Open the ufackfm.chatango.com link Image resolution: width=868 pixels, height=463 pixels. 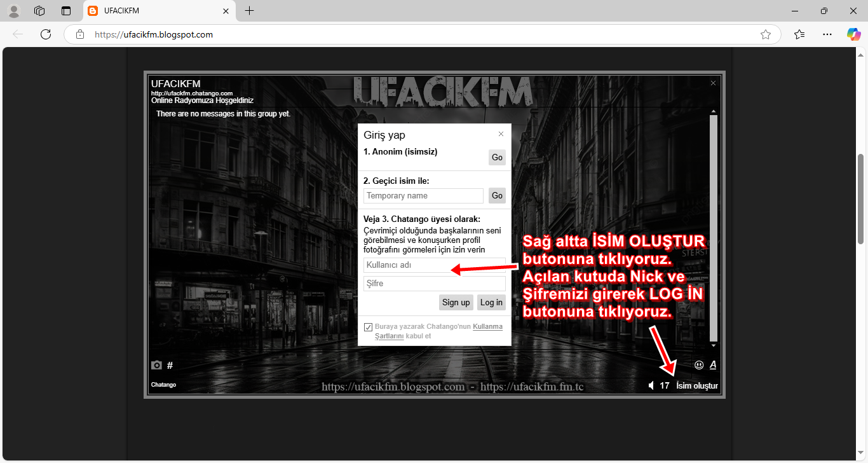pos(192,93)
